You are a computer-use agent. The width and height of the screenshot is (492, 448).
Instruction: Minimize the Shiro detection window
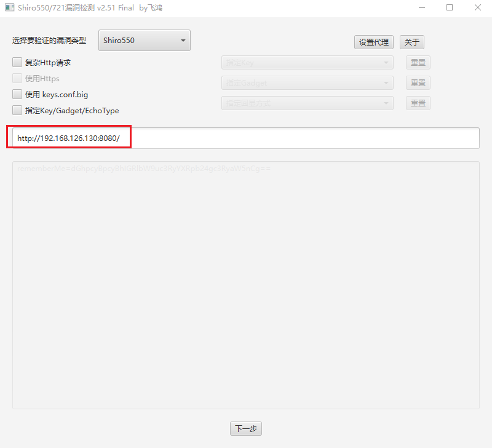[x=422, y=7]
